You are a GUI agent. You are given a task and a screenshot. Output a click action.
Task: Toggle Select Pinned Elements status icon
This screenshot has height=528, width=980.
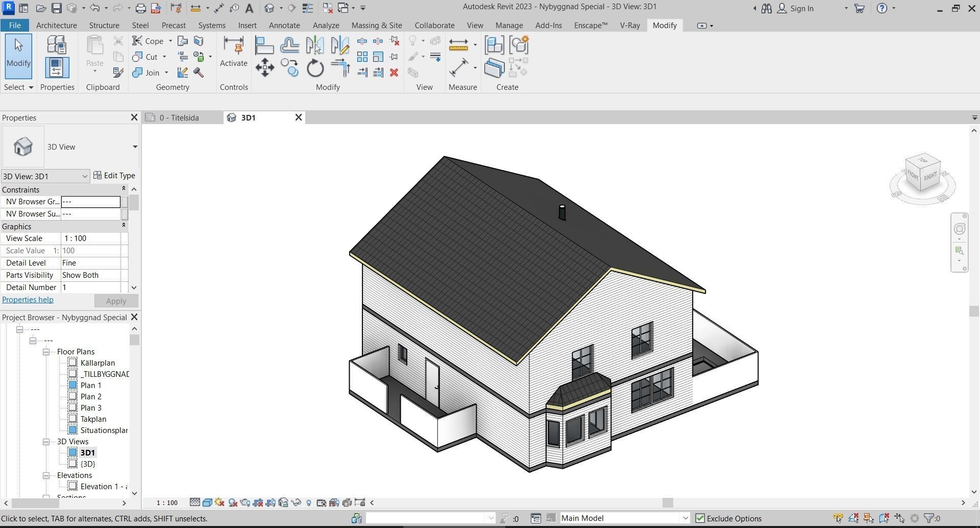tap(868, 518)
